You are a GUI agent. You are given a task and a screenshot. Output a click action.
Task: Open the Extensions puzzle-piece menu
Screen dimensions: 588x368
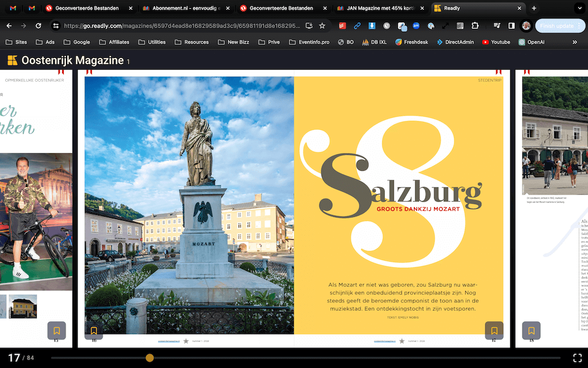(475, 26)
